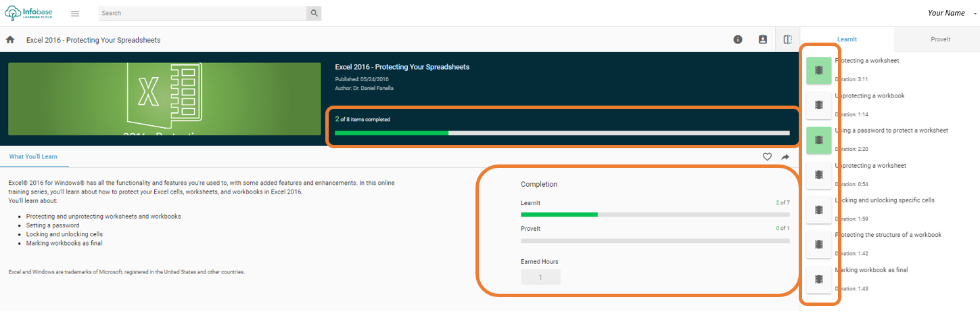
Task: Open video icon for Using a password lesson
Action: [819, 140]
